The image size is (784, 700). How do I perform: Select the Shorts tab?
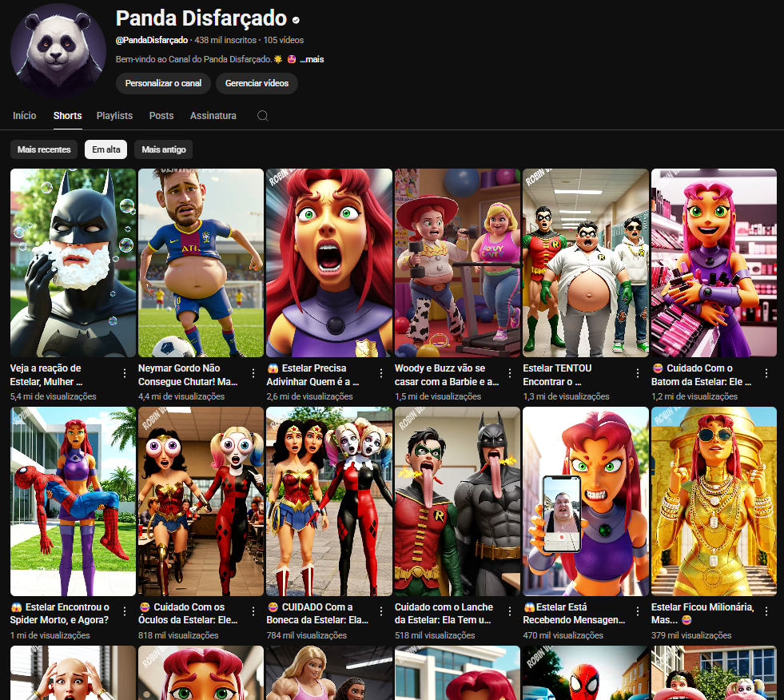[67, 116]
